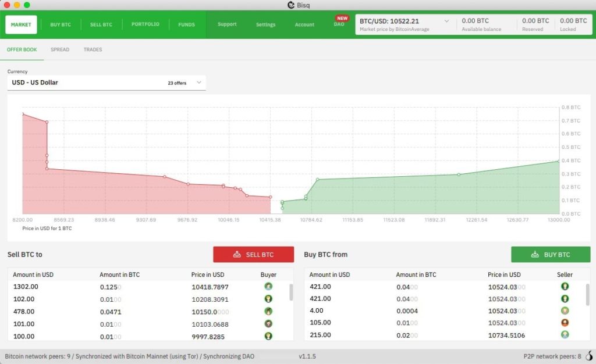Sort buy offers by Amount in USD header
The image size is (596, 364).
click(329, 274)
